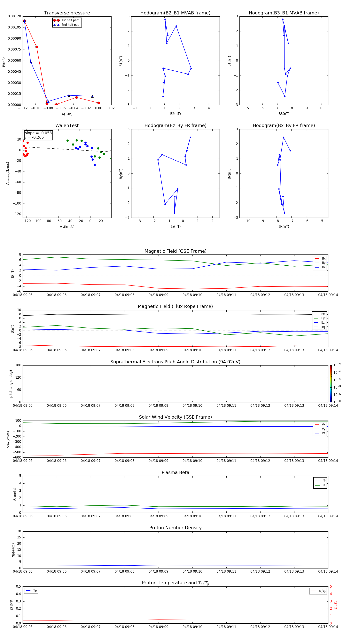
Task: Click '0.00120' tick on pressure axis
Action: click(x=14, y=16)
